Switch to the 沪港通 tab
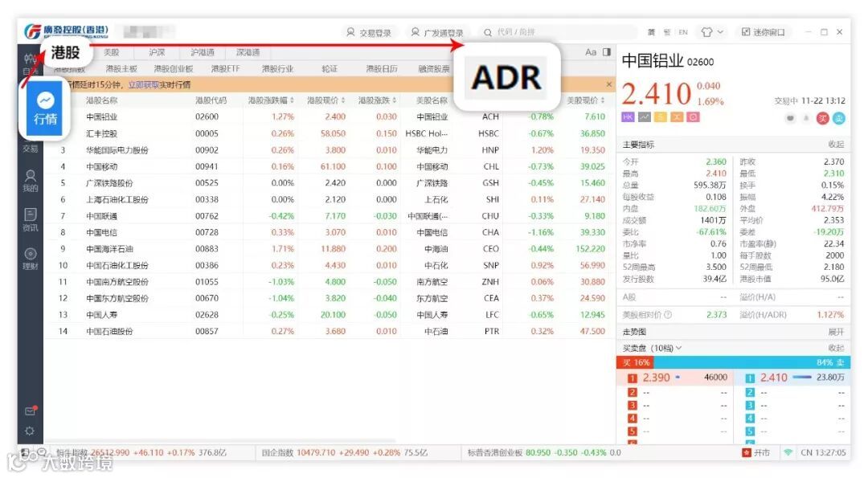Screen dimensions: 868x478 pyautogui.click(x=202, y=52)
